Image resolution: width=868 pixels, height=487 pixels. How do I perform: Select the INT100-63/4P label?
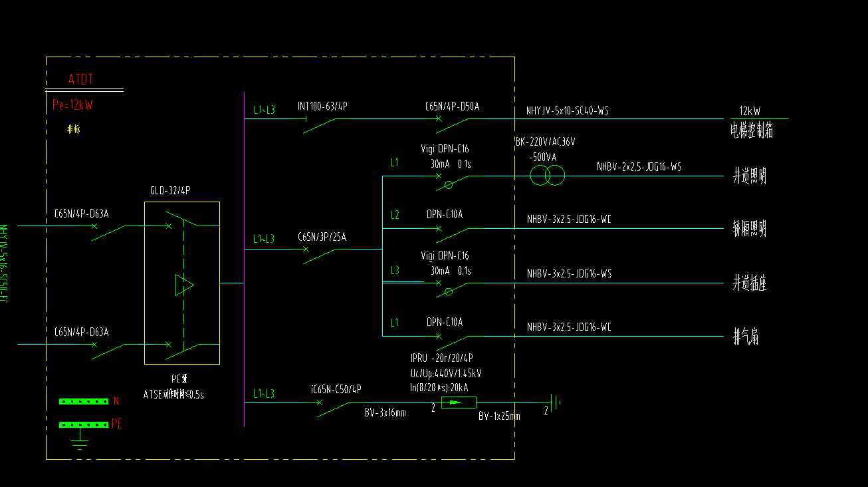(x=322, y=106)
